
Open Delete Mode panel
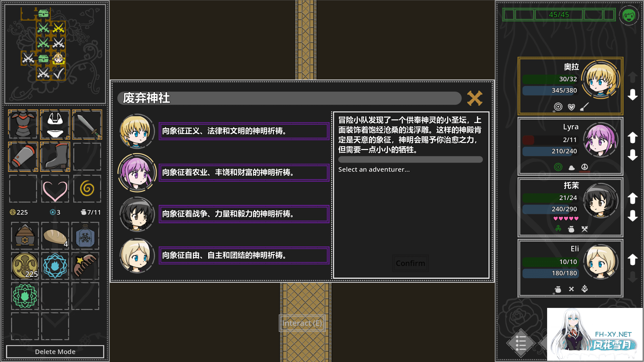[x=54, y=351]
